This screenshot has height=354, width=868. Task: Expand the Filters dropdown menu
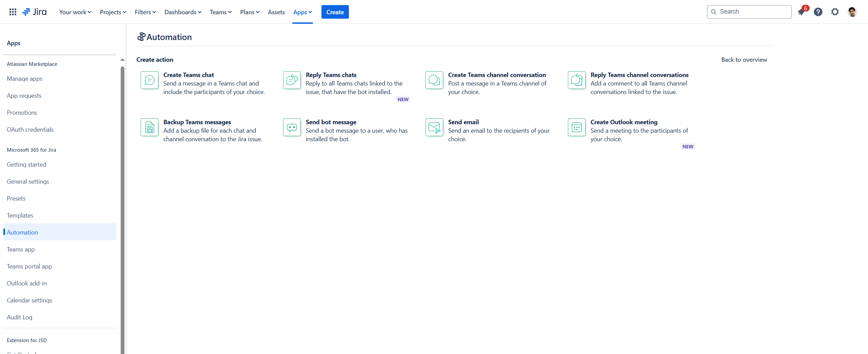(x=145, y=12)
